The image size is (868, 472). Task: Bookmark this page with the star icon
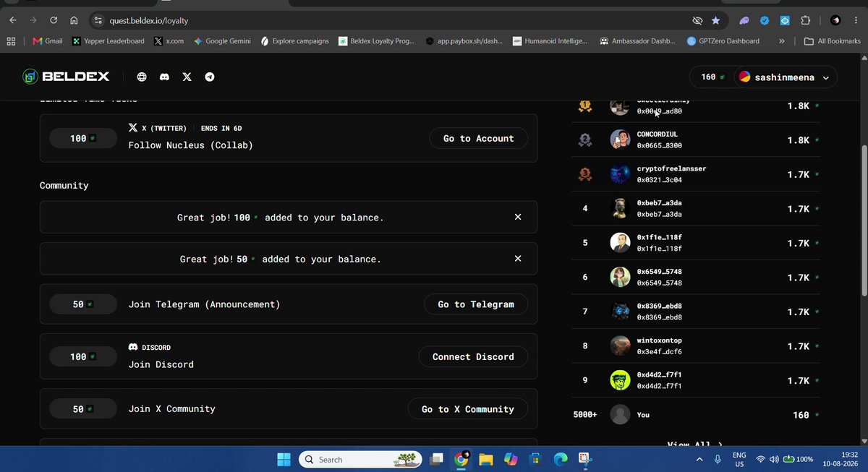[x=715, y=20]
